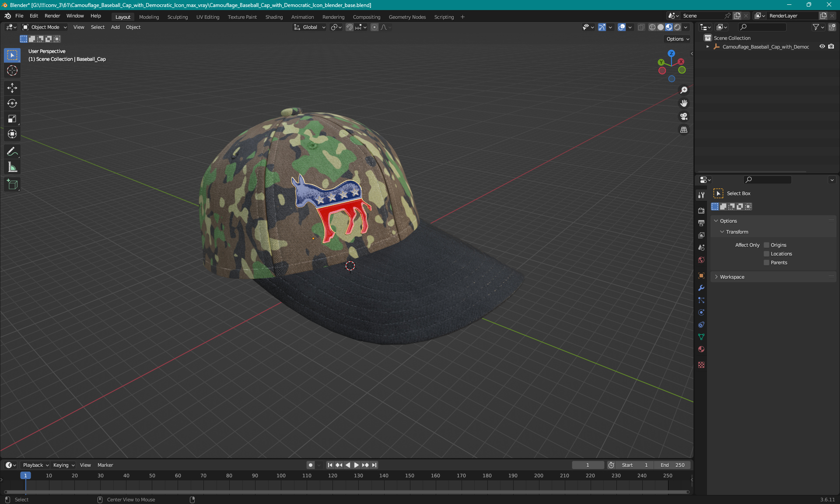This screenshot has height=504, width=840.
Task: Open the World properties tab
Action: [701, 259]
